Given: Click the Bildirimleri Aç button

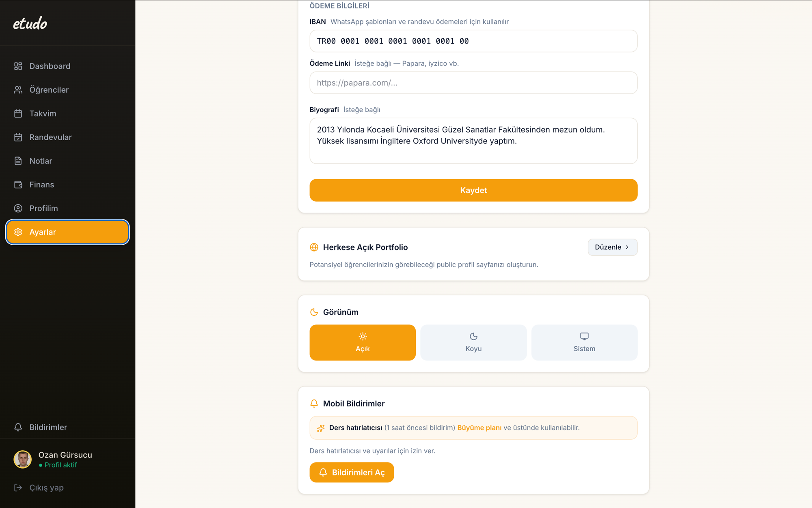Looking at the screenshot, I should pyautogui.click(x=352, y=472).
